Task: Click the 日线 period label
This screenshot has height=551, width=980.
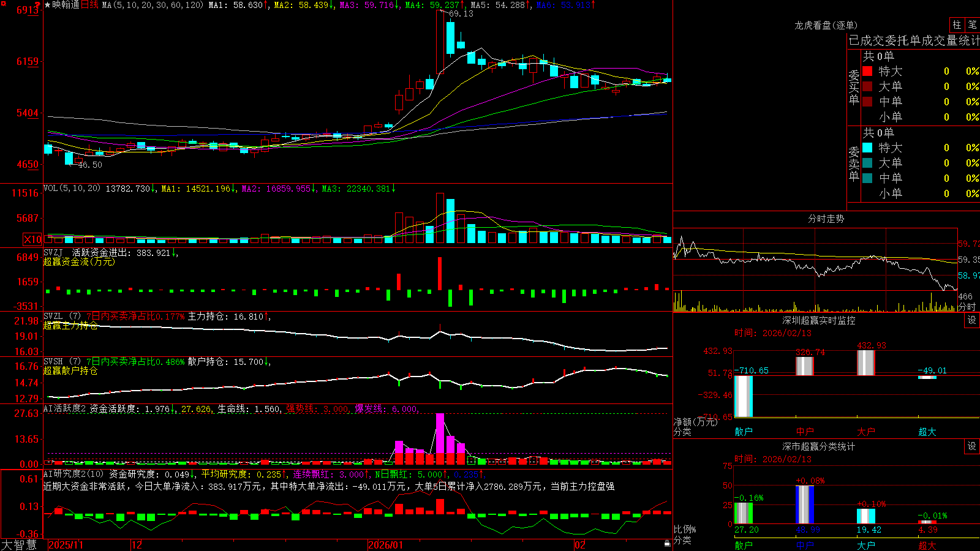Action: tap(89, 5)
